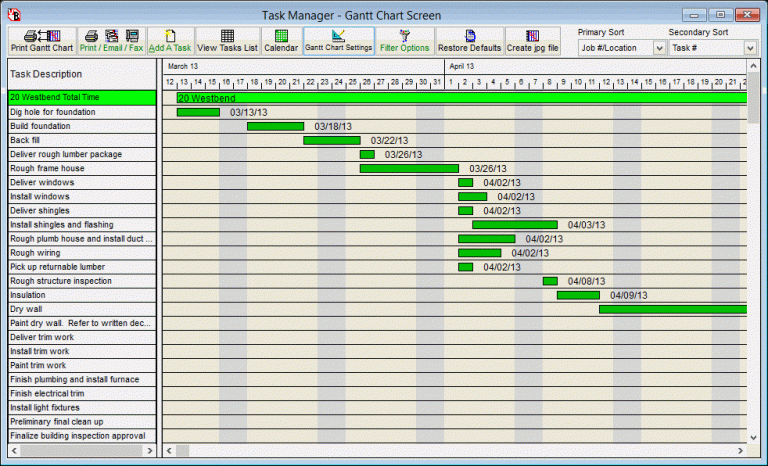Click the Insulation bar labeled 04/09/13
768x466 pixels.
click(578, 295)
